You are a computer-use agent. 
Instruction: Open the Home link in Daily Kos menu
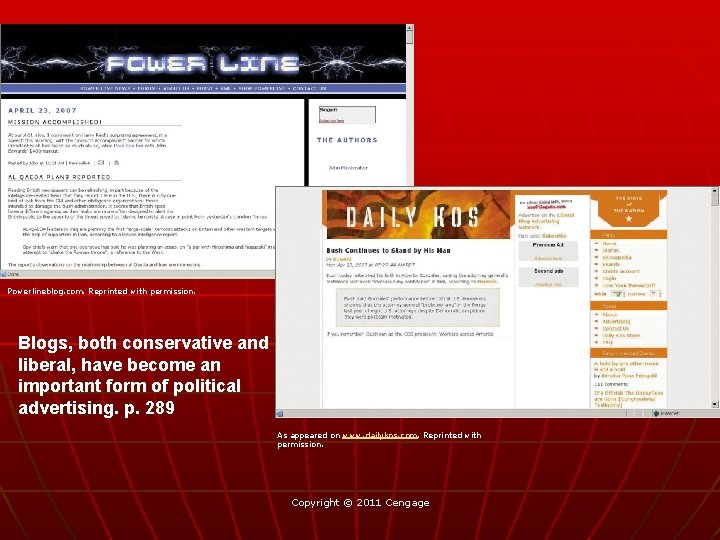(609, 244)
